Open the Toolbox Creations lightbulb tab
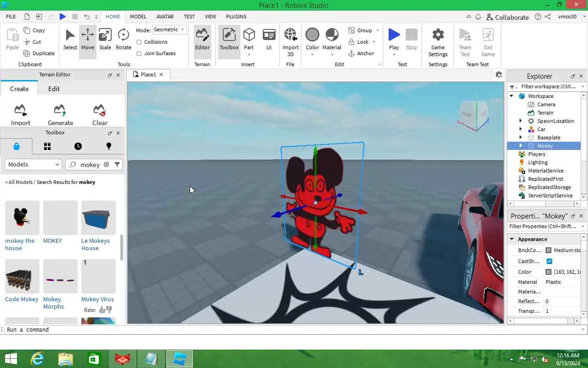Screen dimensions: 588x368 [x=109, y=146]
